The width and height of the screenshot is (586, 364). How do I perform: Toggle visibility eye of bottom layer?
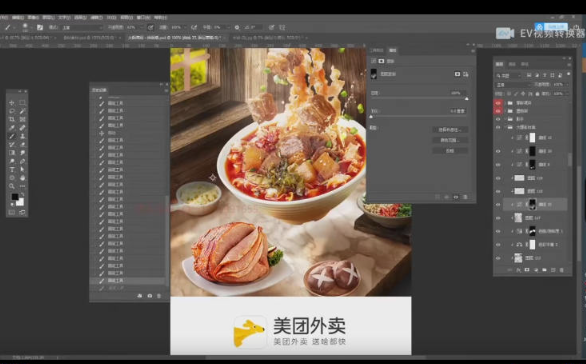pos(498,258)
